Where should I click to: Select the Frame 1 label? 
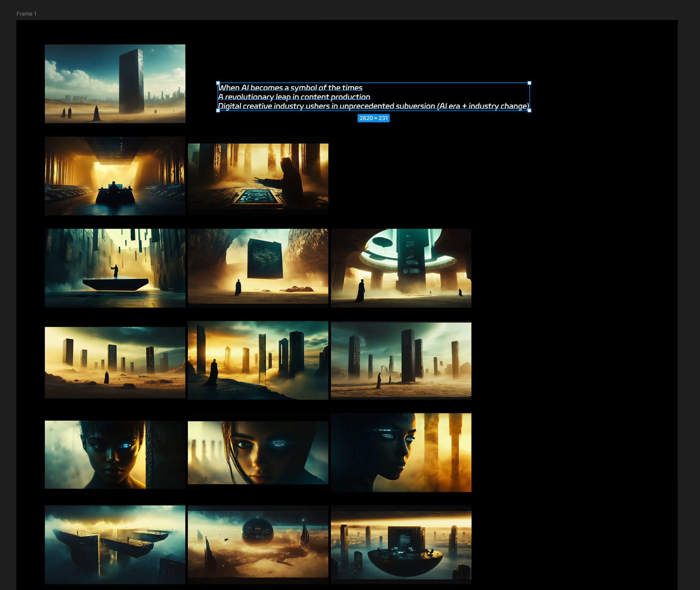click(x=26, y=14)
